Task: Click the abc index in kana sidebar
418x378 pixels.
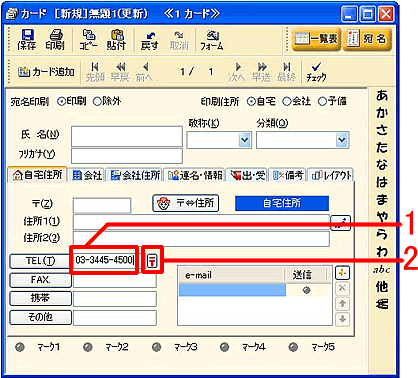Action: (x=382, y=269)
